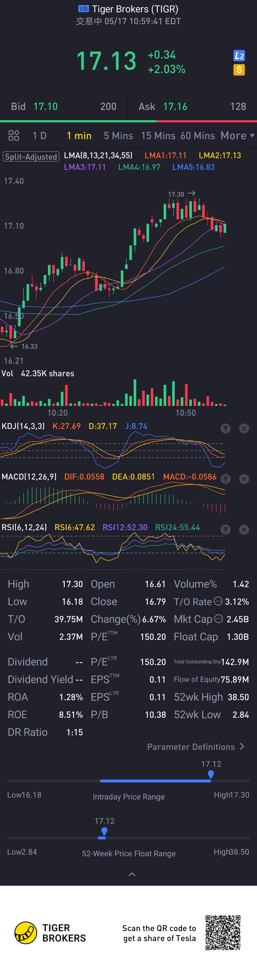
Task: Tap the Dividend Yield row
Action: click(45, 680)
